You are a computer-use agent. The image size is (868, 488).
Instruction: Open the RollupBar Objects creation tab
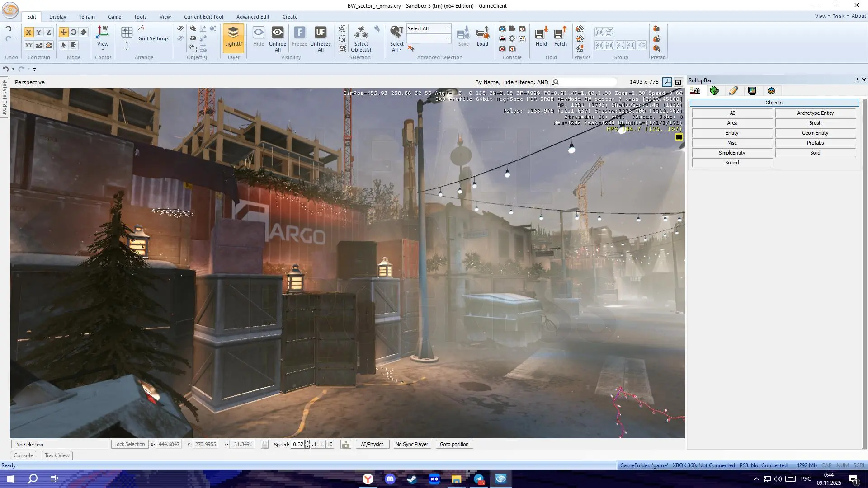coord(695,91)
